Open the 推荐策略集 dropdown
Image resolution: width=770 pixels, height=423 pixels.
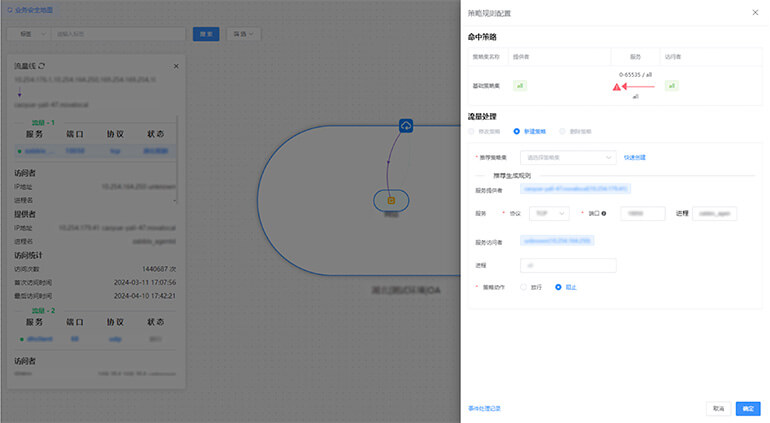pyautogui.click(x=568, y=157)
